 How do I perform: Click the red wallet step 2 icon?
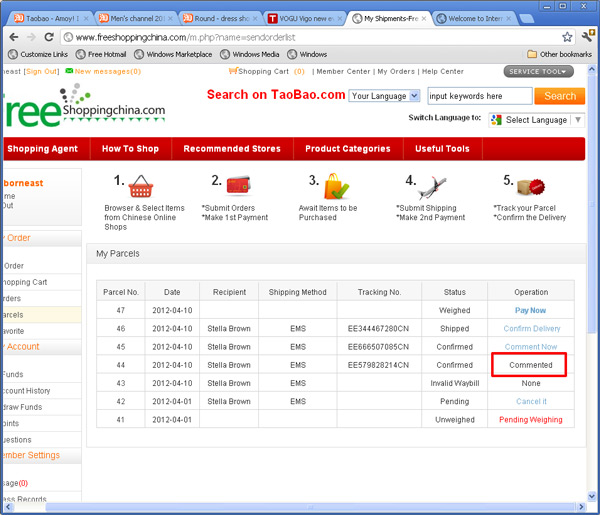pyautogui.click(x=238, y=185)
